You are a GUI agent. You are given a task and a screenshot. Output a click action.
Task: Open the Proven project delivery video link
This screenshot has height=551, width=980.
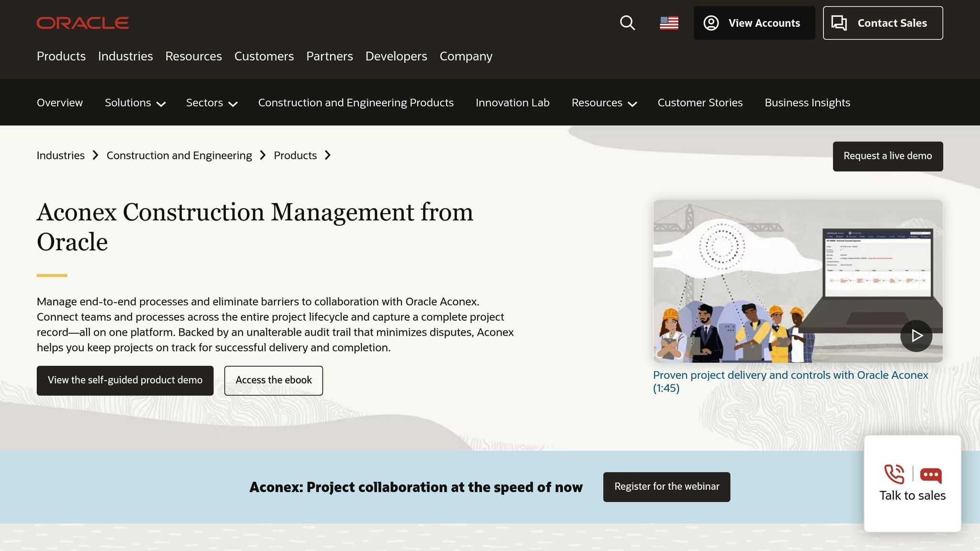pos(791,382)
